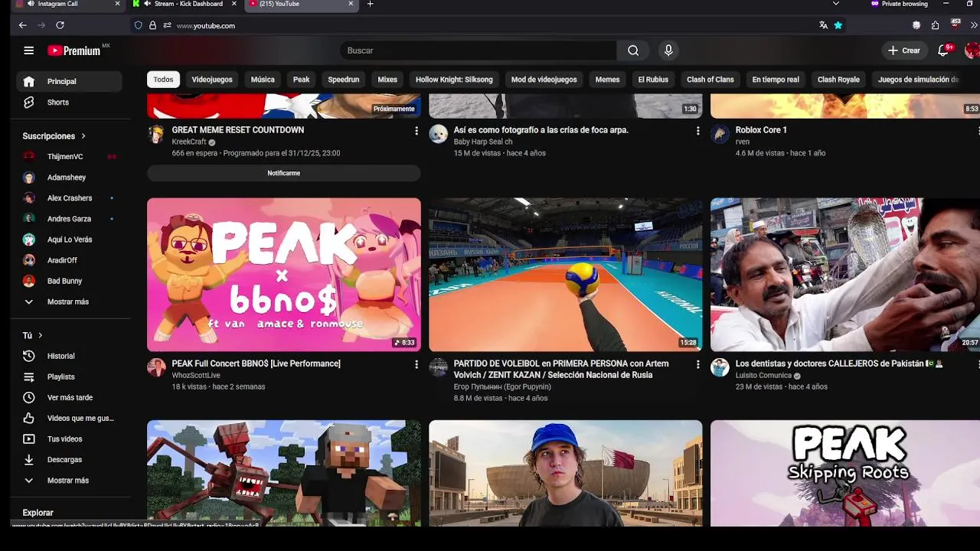Open Ver más tarde list
The height and width of the screenshot is (551, 980).
(x=69, y=397)
